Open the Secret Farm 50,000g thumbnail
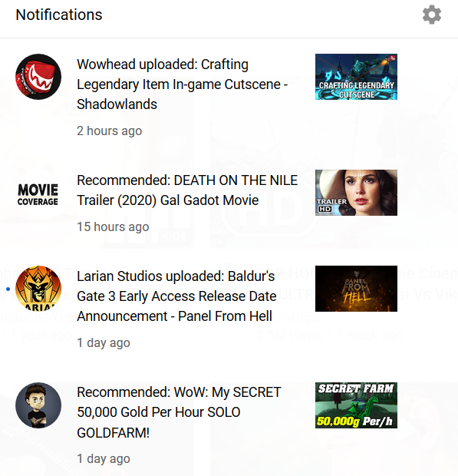This screenshot has width=458, height=476. (356, 405)
